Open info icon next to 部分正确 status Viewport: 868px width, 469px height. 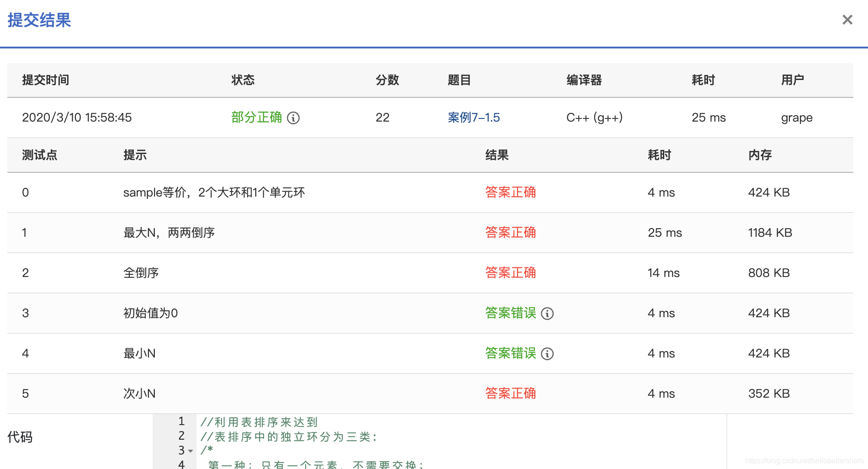(293, 118)
